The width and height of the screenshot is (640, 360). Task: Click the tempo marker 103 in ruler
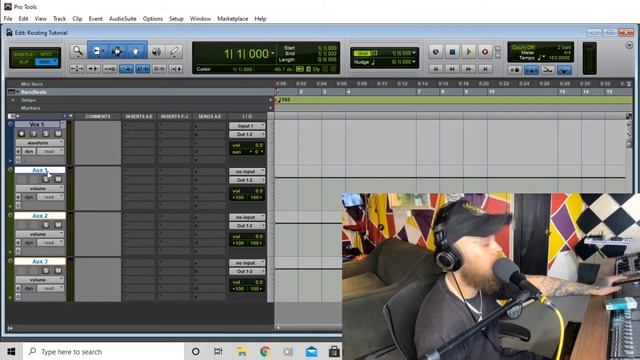(284, 100)
